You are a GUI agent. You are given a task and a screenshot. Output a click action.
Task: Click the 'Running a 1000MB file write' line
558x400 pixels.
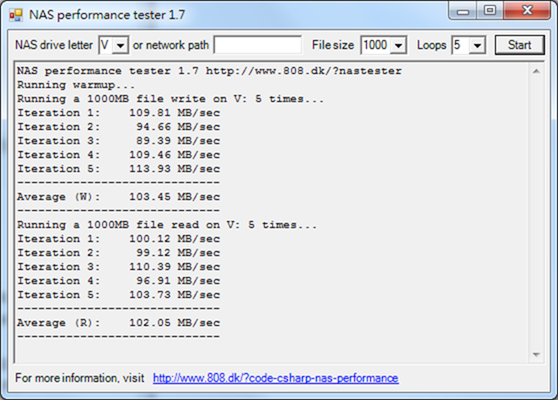(170, 99)
